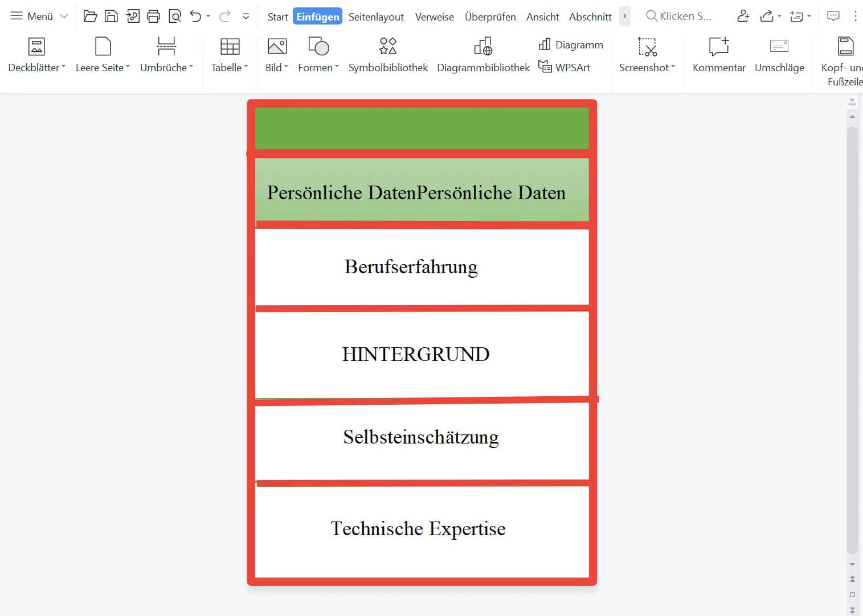Image resolution: width=863 pixels, height=616 pixels.
Task: Click the redo arrow icon
Action: (224, 16)
